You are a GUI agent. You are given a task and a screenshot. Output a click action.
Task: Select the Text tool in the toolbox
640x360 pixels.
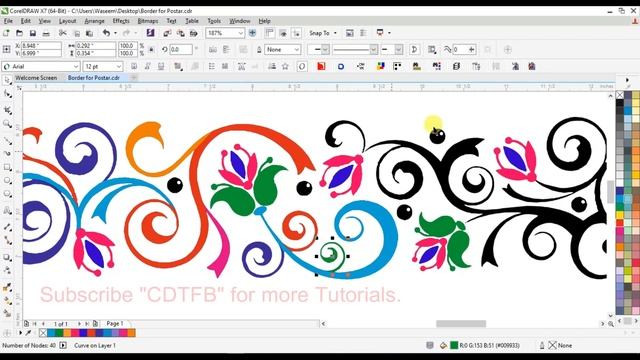[7, 211]
